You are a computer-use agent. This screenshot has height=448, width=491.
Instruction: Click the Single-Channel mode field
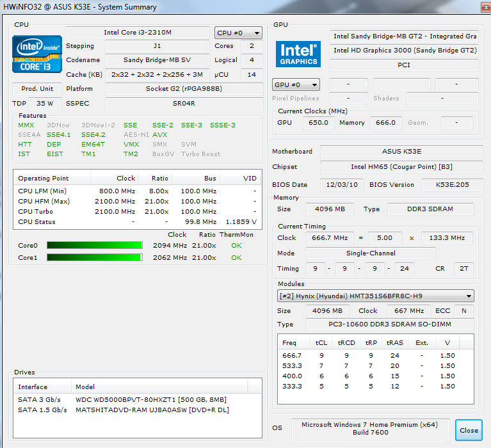pos(371,253)
